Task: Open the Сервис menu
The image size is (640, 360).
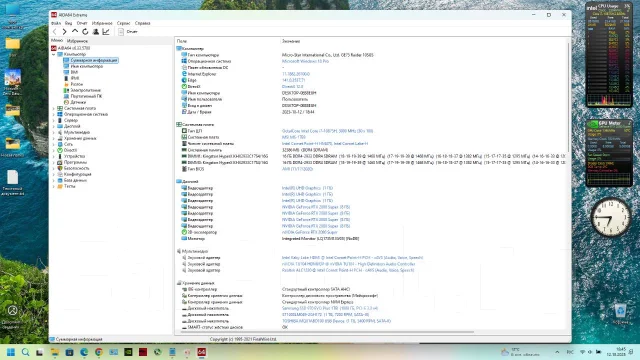Action: 124,23
